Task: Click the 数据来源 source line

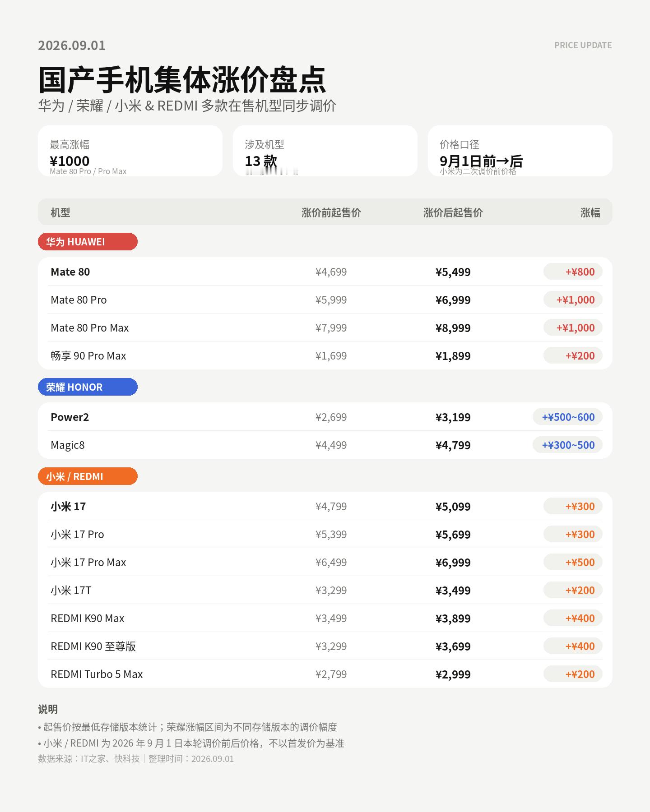Action: [x=136, y=759]
